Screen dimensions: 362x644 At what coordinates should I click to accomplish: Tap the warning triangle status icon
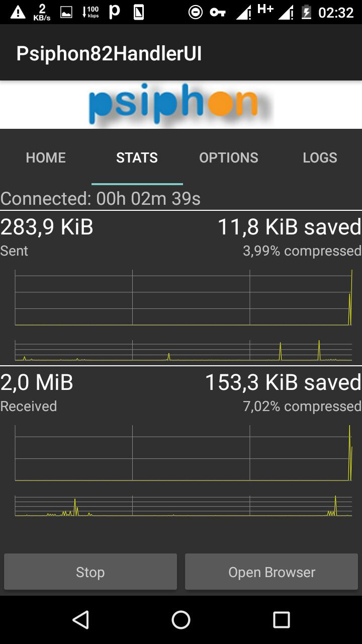click(x=18, y=12)
